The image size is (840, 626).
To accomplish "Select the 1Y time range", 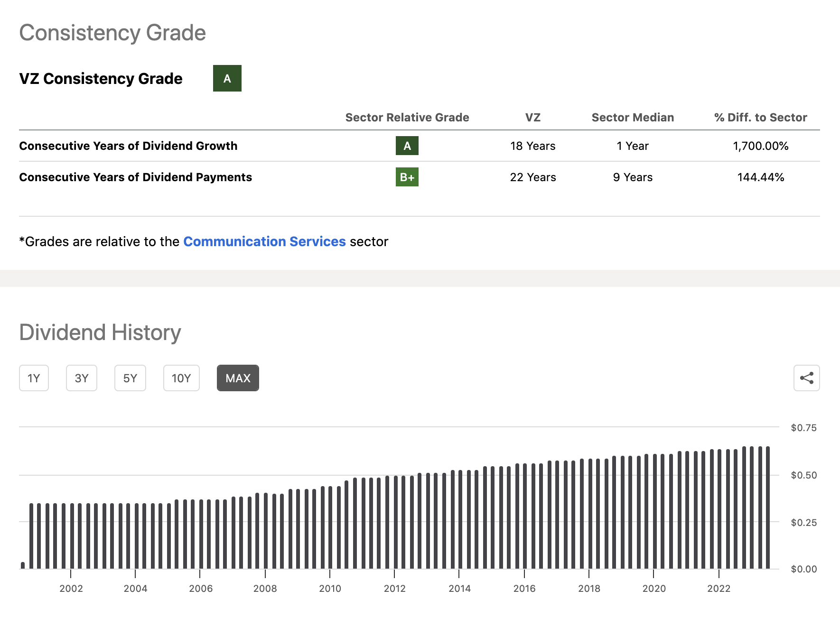I will pos(34,378).
